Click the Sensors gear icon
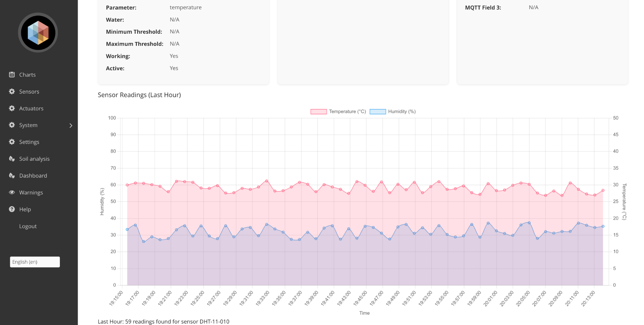The width and height of the screenshot is (644, 325). coord(12,92)
